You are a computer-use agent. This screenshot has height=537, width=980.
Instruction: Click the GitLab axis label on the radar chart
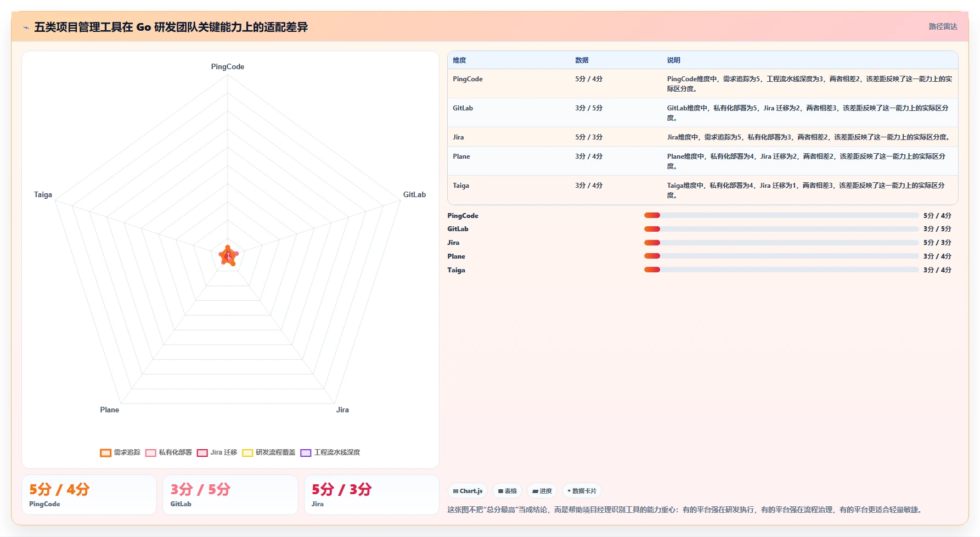414,194
